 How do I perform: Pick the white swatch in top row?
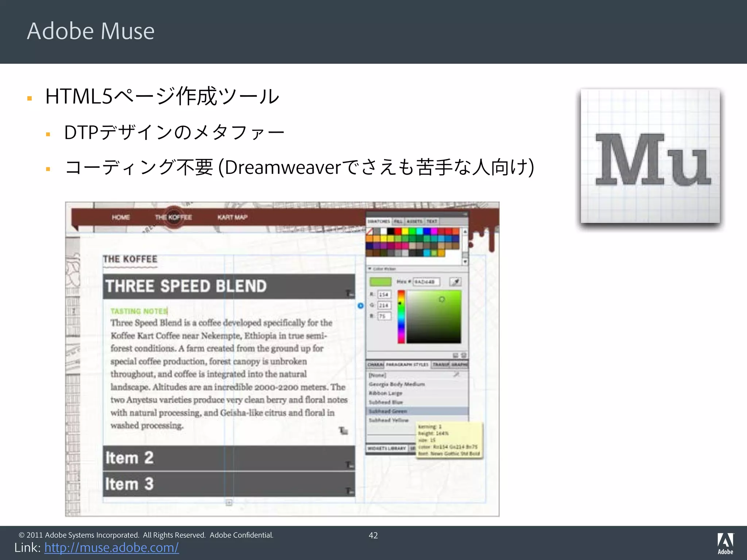384,231
